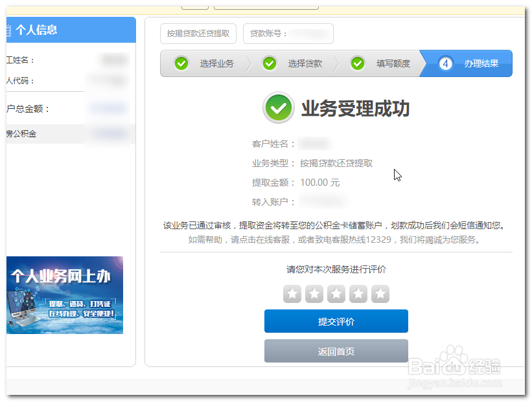Viewport: 532px width, 402px height.
Task: Click the large green success check icon
Action: point(278,108)
